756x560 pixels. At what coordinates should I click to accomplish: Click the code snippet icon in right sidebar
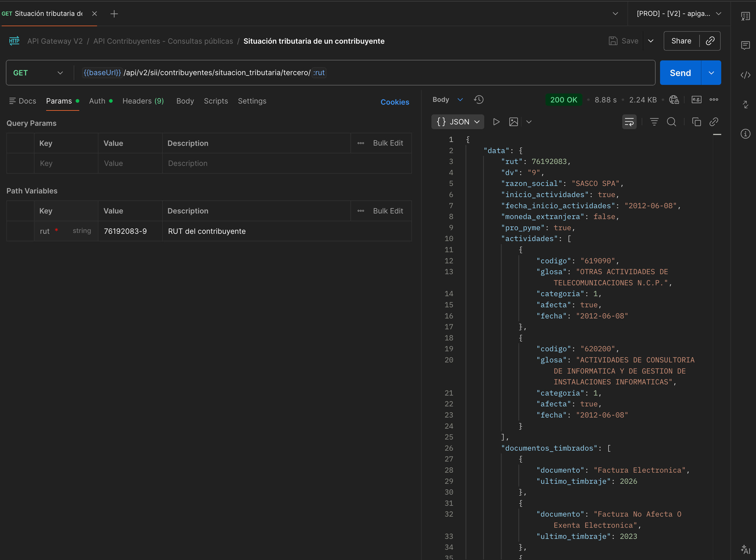coord(745,75)
